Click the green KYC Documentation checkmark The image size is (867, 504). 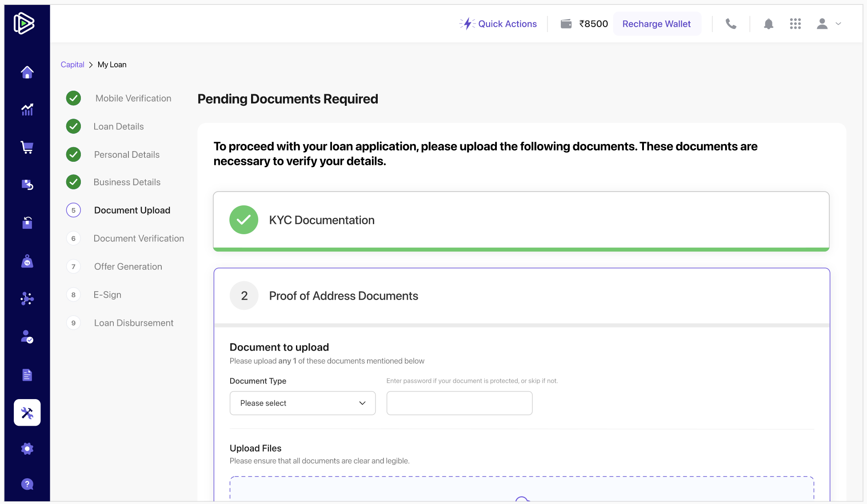pos(244,220)
